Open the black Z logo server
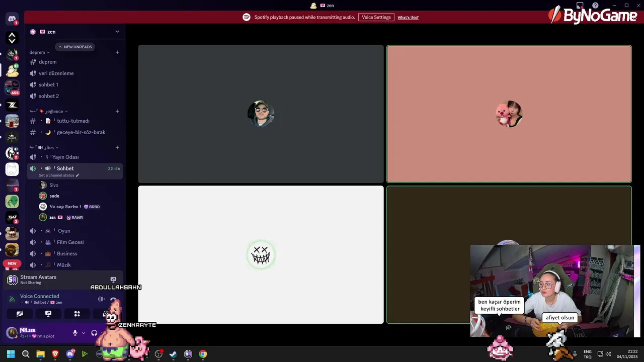Viewport: 644px width, 362px height. (x=12, y=105)
